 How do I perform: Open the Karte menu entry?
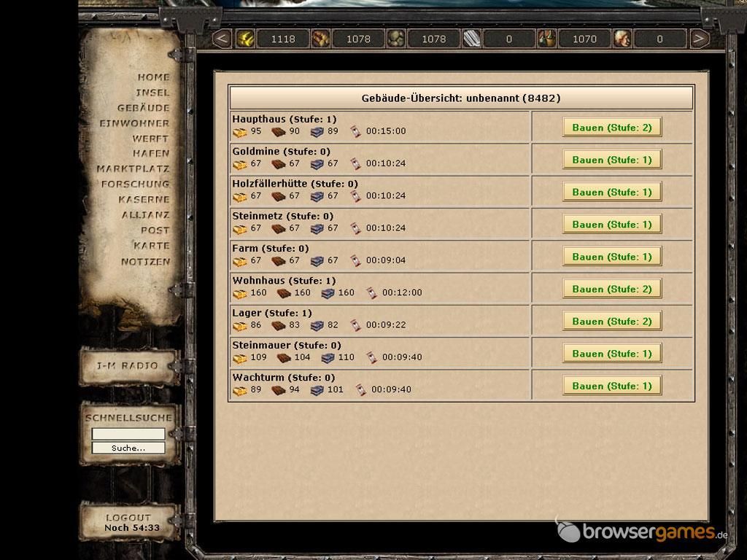(152, 246)
